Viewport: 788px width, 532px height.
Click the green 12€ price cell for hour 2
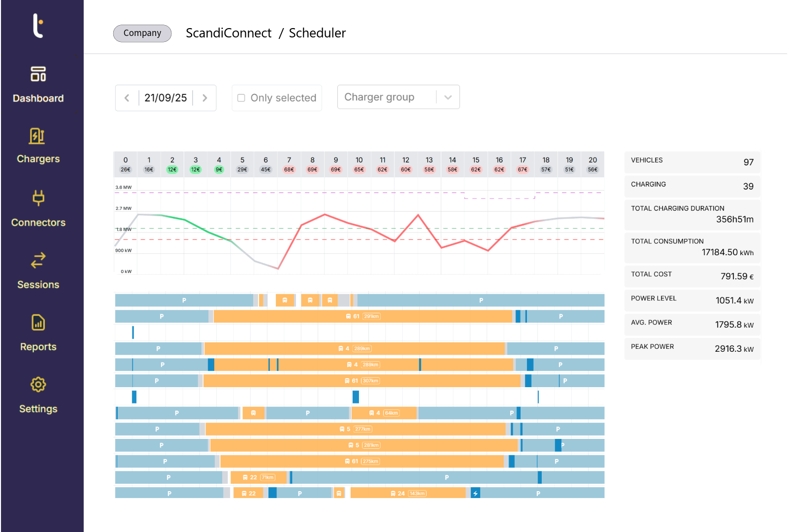(172, 169)
